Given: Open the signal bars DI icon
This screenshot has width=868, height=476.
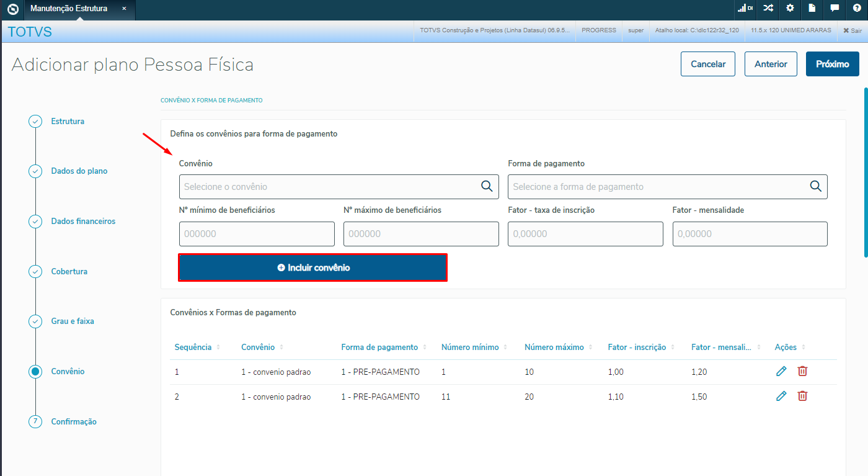Looking at the screenshot, I should click(745, 8).
